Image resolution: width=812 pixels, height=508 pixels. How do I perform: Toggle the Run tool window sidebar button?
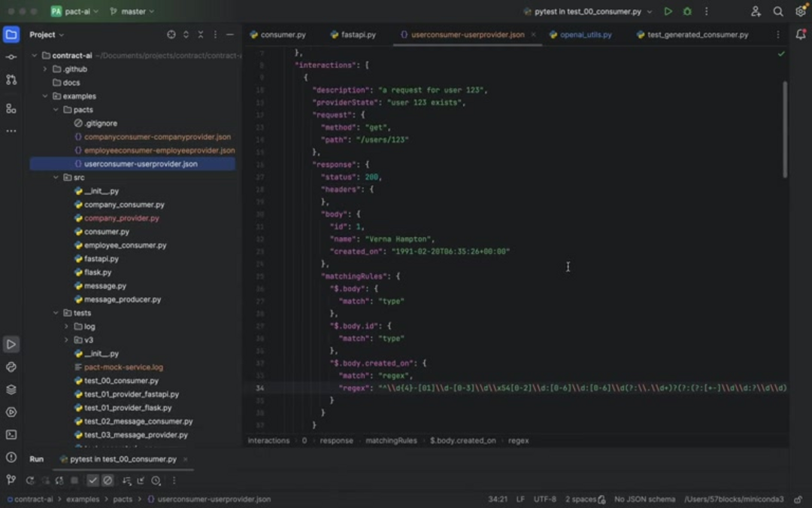[x=11, y=345]
